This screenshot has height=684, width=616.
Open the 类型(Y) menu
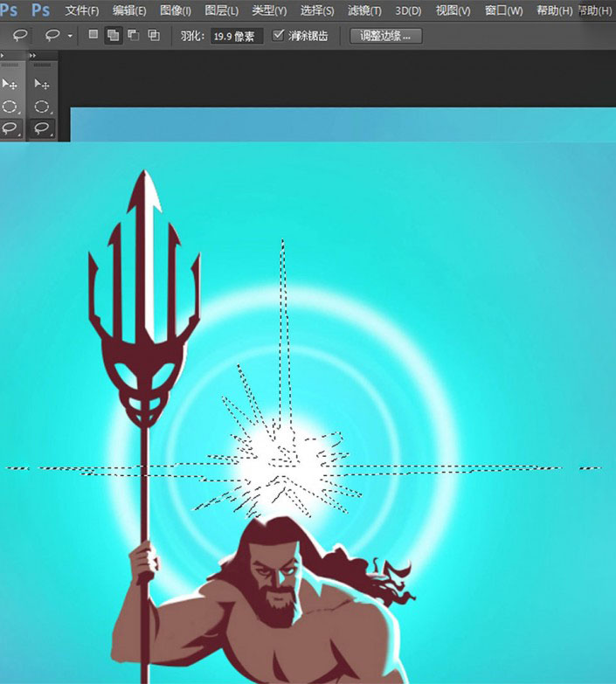point(269,10)
